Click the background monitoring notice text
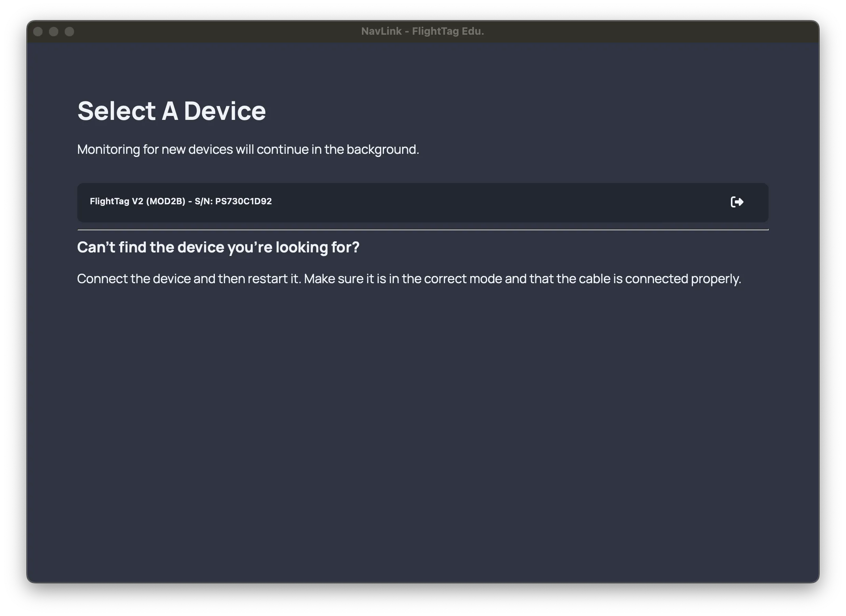 (x=248, y=149)
